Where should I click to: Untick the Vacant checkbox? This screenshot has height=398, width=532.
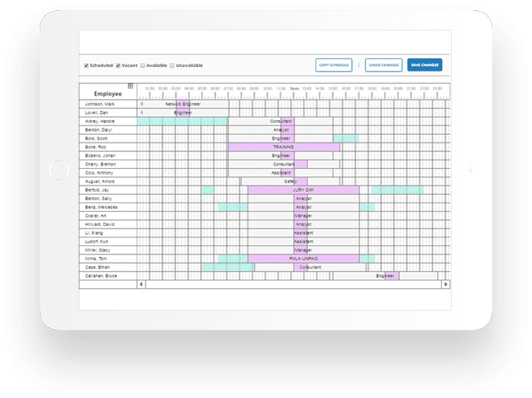[118, 65]
